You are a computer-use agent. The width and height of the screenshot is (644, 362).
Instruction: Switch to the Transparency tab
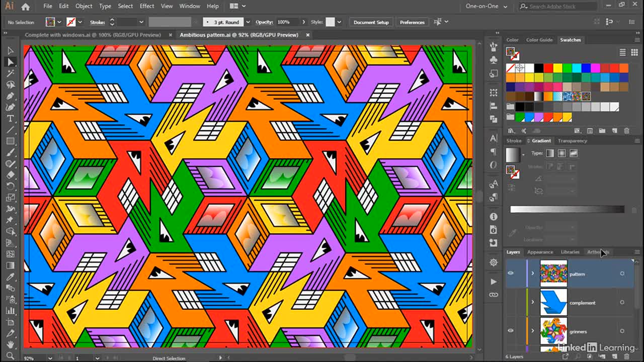pos(572,141)
